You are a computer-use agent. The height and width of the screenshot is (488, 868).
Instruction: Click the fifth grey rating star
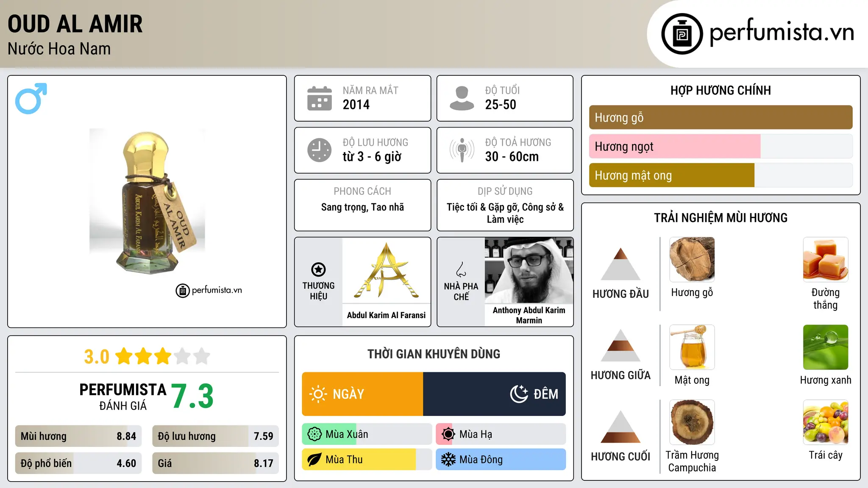click(202, 356)
